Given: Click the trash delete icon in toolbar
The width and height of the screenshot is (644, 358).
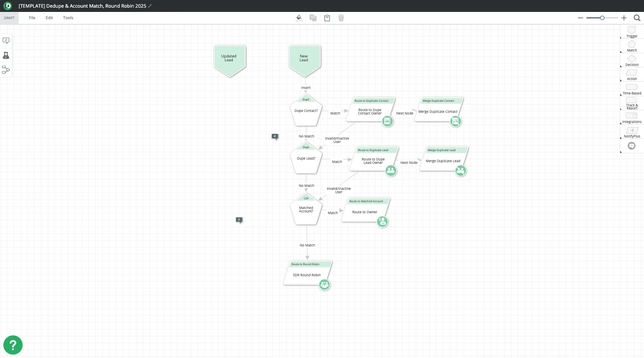Looking at the screenshot, I should [341, 18].
